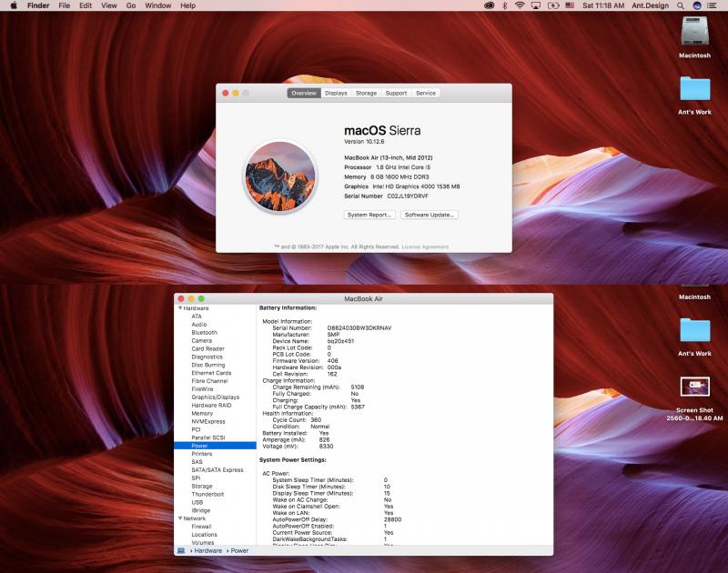Select the highlighted Power sidebar row
The width and height of the screenshot is (728, 573).
[x=215, y=446]
